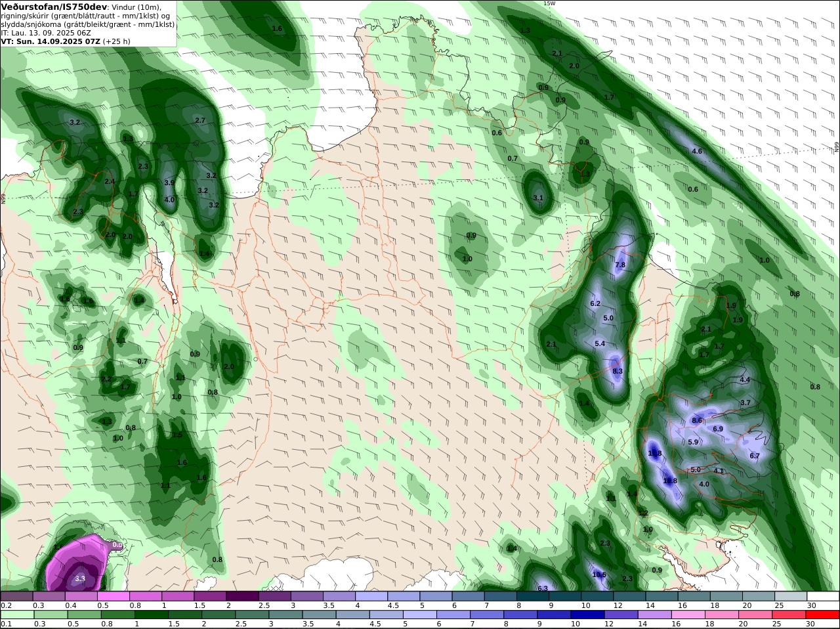This screenshot has height=629, width=840.
Task: Select the 0.2–0.3 swatch in the upper snow legend
Action: point(17,596)
